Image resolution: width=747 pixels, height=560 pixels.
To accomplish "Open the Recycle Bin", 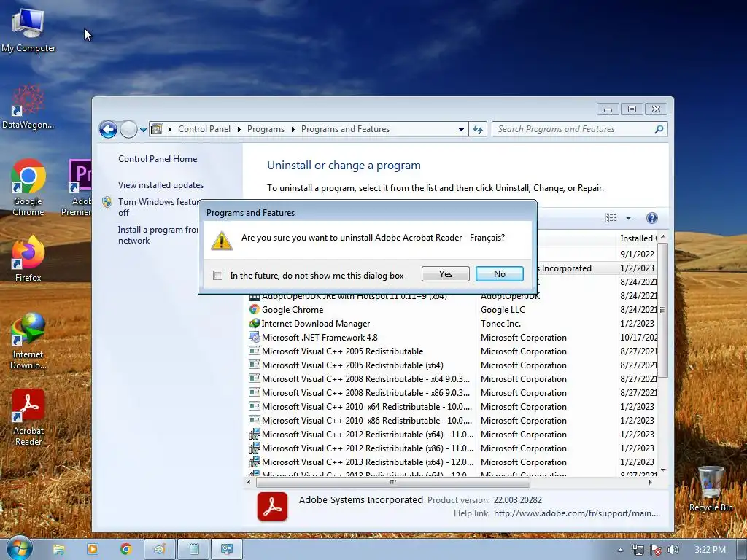I will [x=711, y=489].
